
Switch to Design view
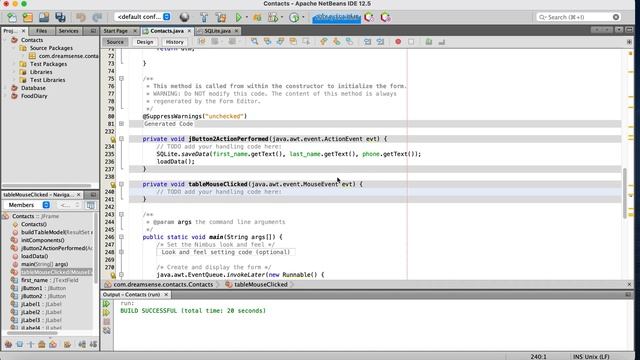pyautogui.click(x=144, y=42)
